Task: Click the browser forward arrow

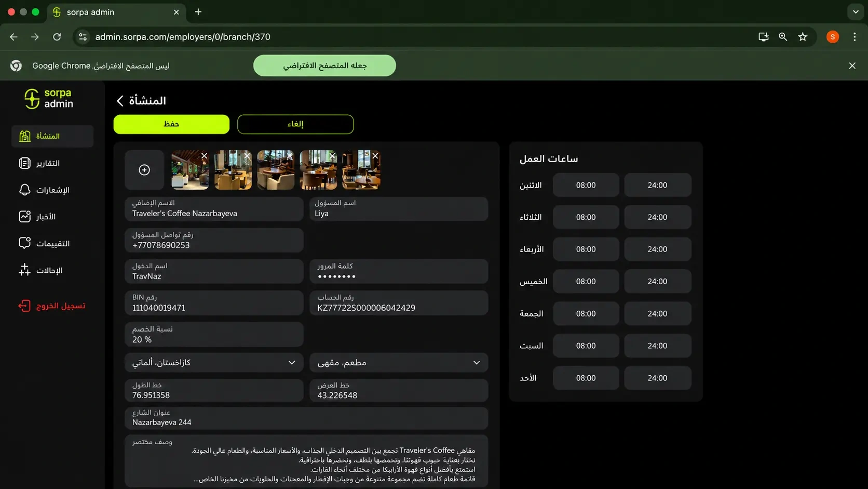Action: click(x=35, y=37)
